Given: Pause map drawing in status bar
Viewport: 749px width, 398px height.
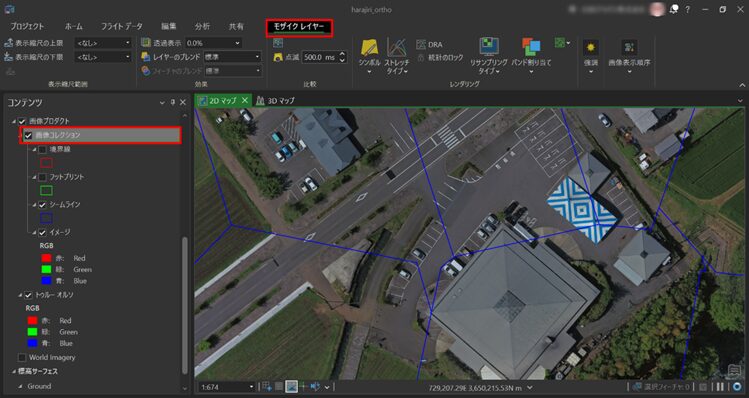Looking at the screenshot, I should pos(720,387).
